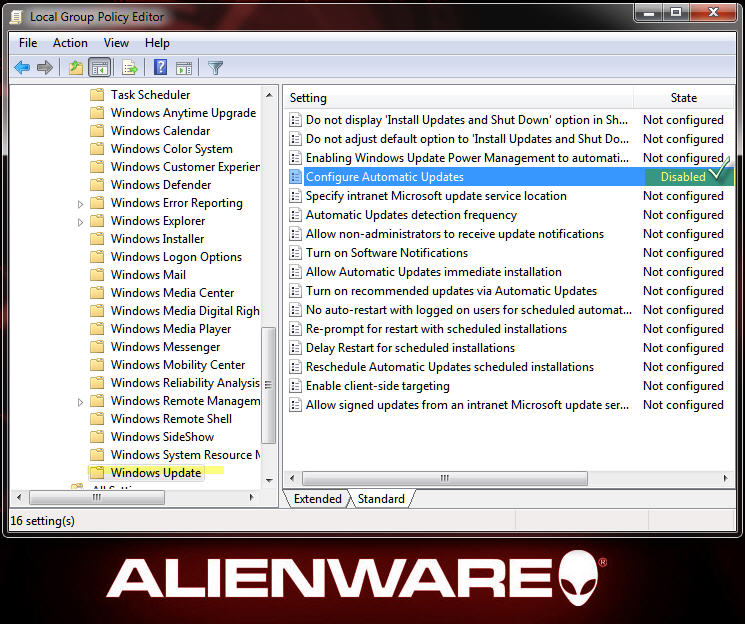Select Windows Media Center in tree
Viewport: 745px width, 624px height.
[172, 293]
